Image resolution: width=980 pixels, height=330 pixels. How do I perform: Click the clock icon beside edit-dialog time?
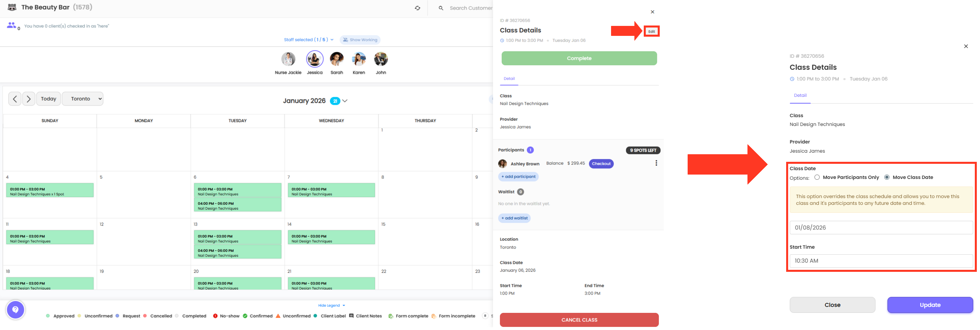pyautogui.click(x=792, y=79)
